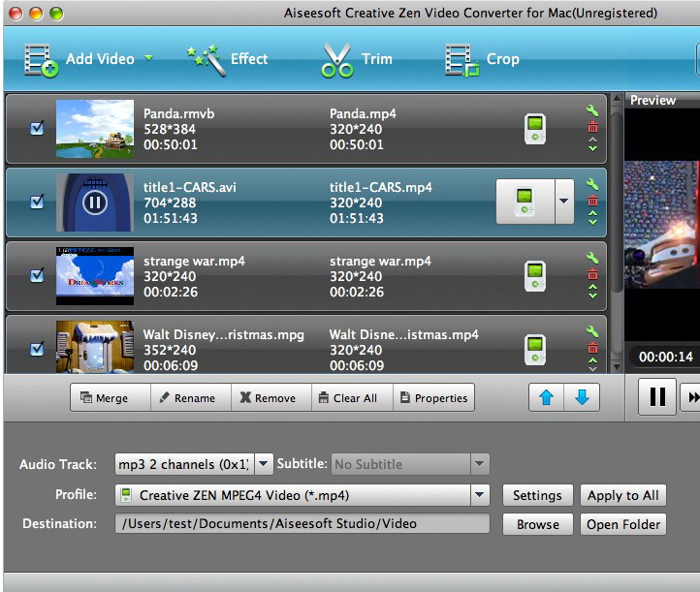Move selected file up with blue arrow
700x592 pixels.
(x=547, y=397)
